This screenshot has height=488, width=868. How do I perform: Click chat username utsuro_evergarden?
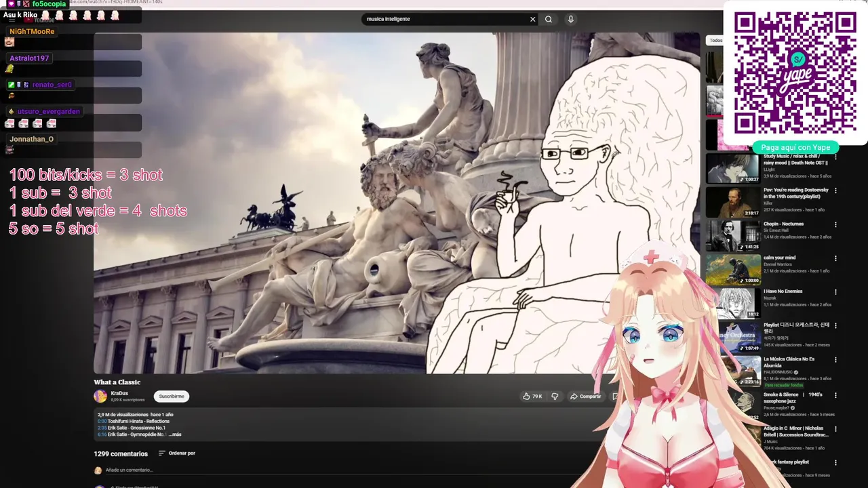[49, 111]
